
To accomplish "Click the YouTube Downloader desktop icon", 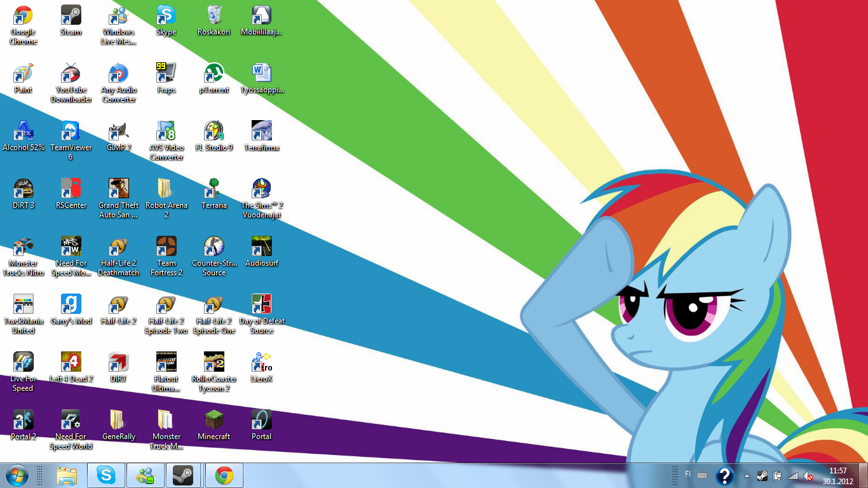I will (x=71, y=83).
